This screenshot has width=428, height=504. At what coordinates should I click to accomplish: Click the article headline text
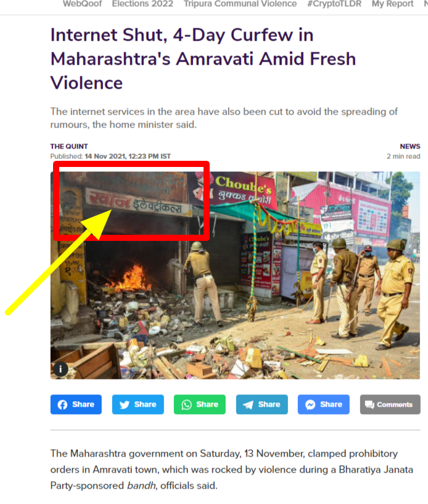(x=203, y=59)
